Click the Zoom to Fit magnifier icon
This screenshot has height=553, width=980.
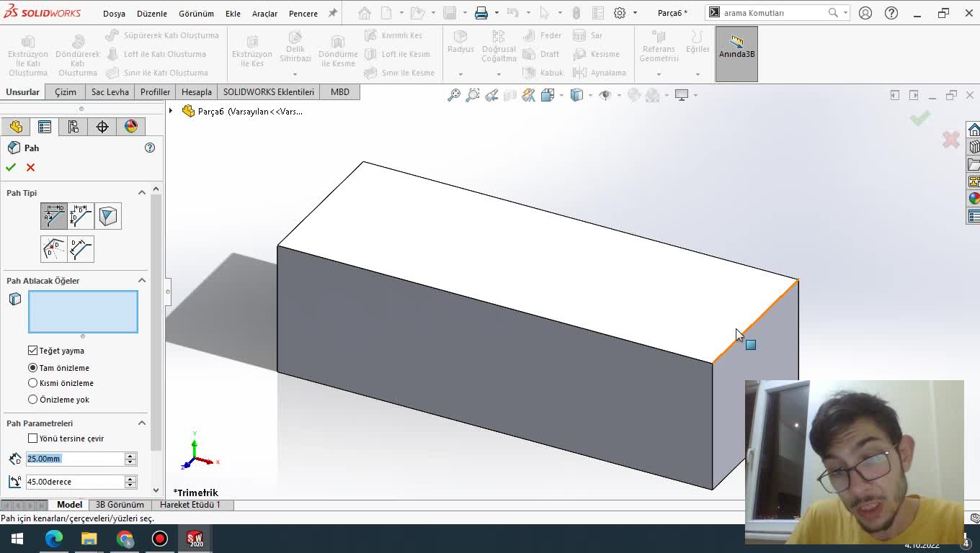[x=454, y=95]
